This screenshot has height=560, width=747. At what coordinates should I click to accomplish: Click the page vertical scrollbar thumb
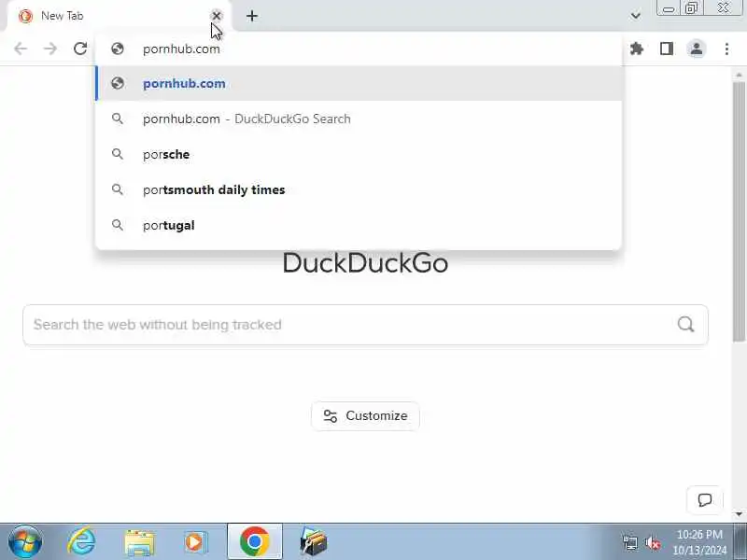[x=739, y=212]
